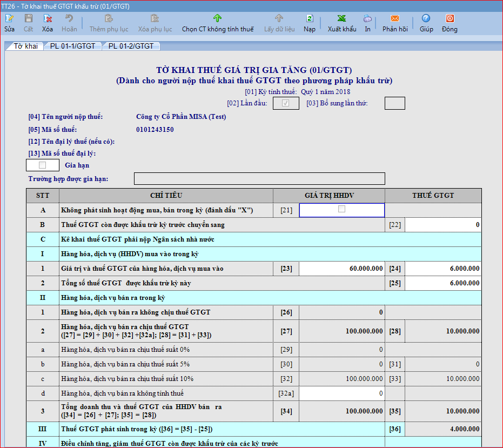Viewport: 503px width, 448px height.
Task: Check the [21] no-activity checkbox
Action: 341,209
